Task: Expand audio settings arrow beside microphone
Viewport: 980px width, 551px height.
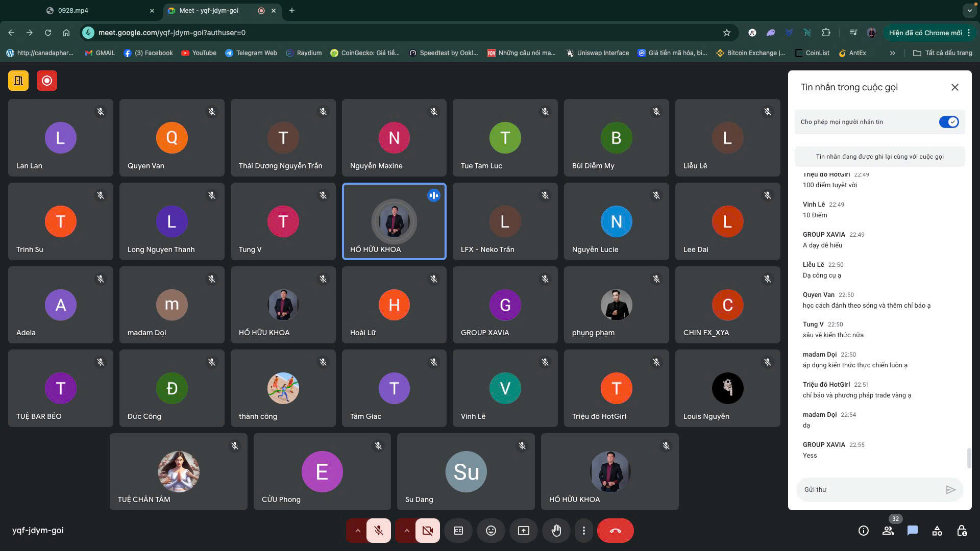Action: (x=357, y=531)
